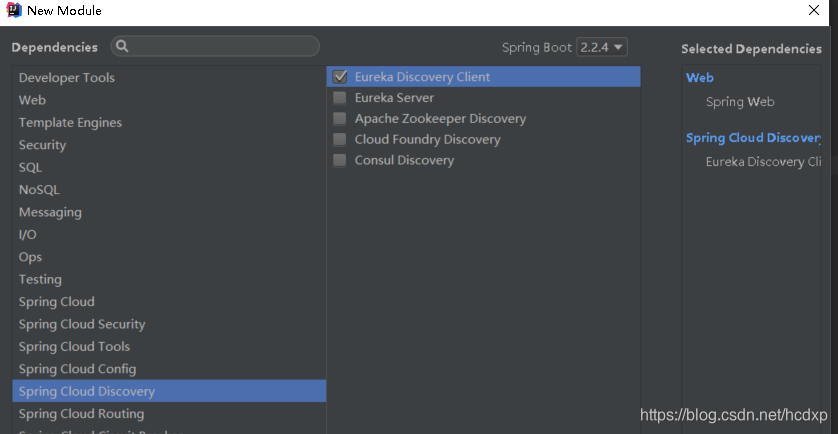
Task: Select the Web category
Action: (x=169, y=100)
